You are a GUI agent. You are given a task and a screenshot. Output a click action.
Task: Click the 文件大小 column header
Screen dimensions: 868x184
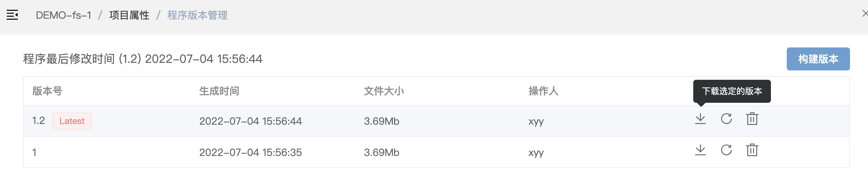tap(384, 91)
